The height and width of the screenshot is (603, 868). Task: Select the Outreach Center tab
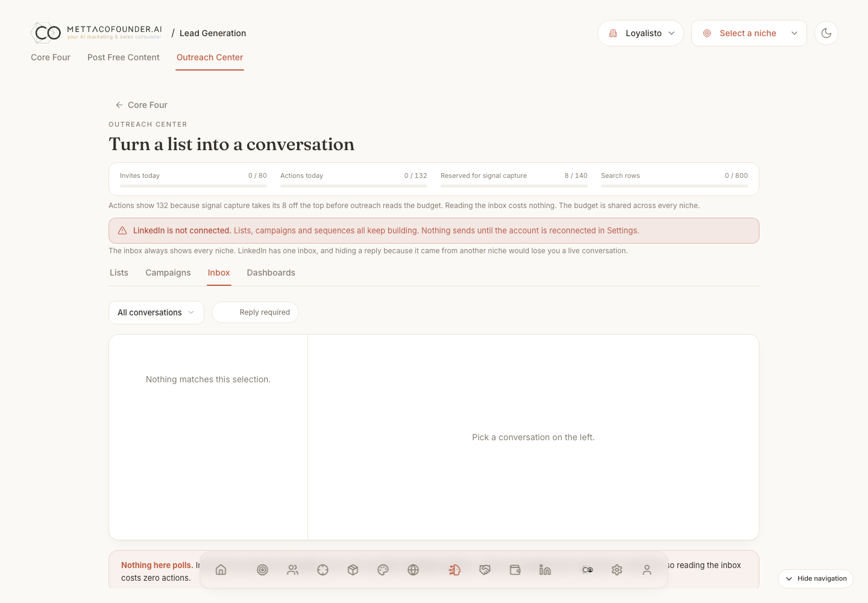[x=210, y=57]
